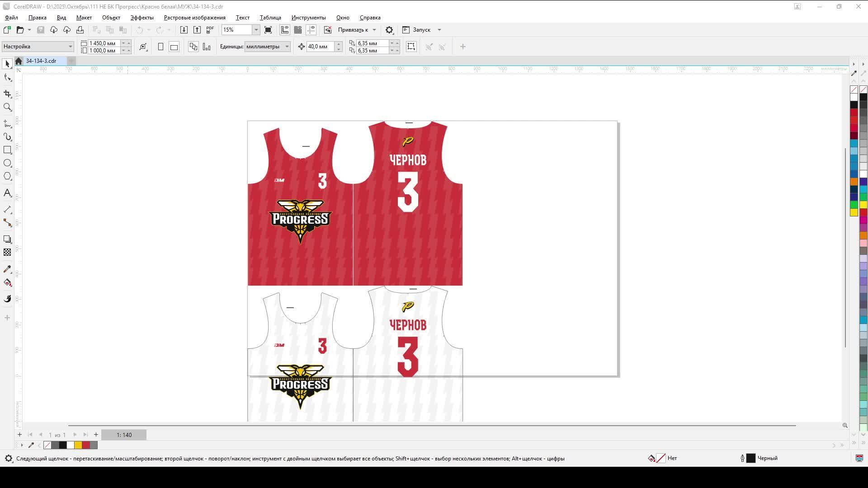Screen dimensions: 868x488
Task: Select the Zoom tool
Action: pos(7,108)
